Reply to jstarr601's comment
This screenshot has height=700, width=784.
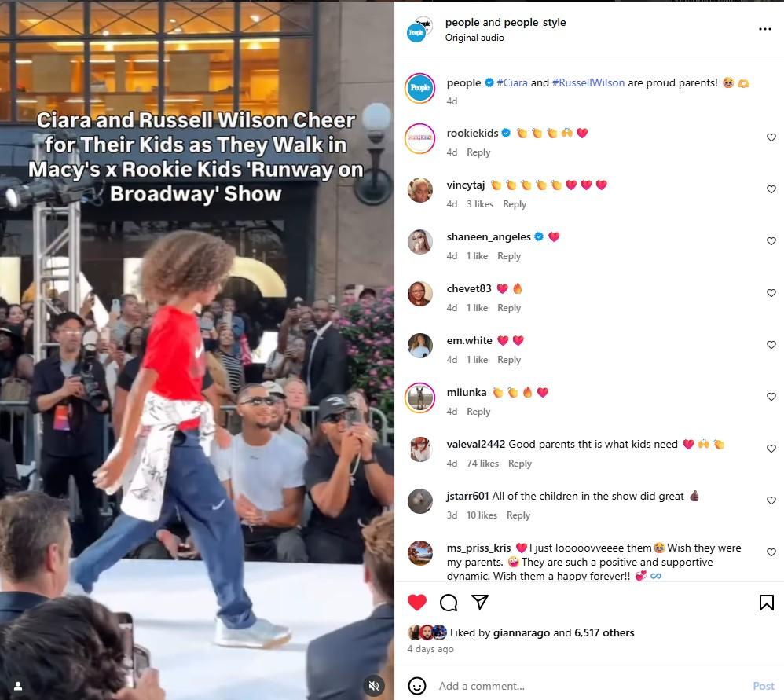tap(518, 515)
